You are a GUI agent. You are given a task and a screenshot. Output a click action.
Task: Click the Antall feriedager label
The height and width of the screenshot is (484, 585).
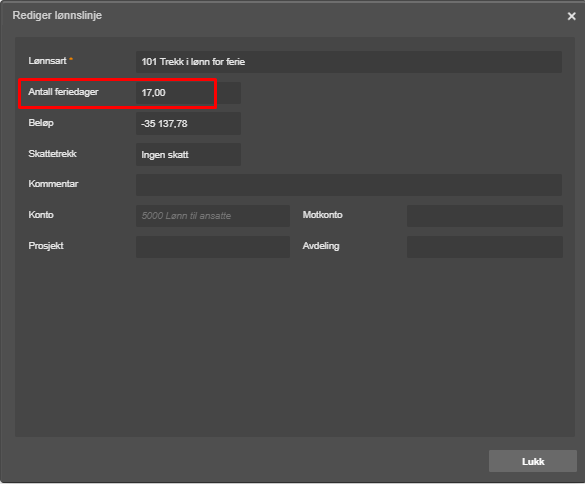[x=63, y=92]
